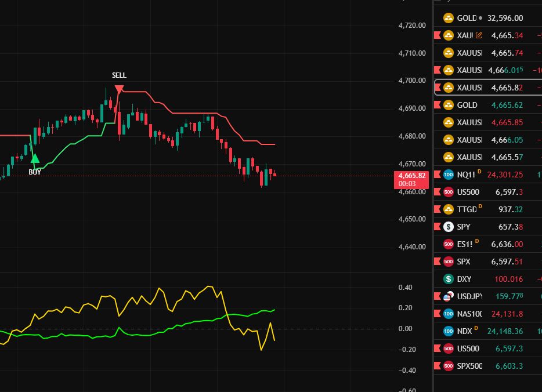The width and height of the screenshot is (542, 392).
Task: Click the USDJPY currency flags icon
Action: point(448,296)
